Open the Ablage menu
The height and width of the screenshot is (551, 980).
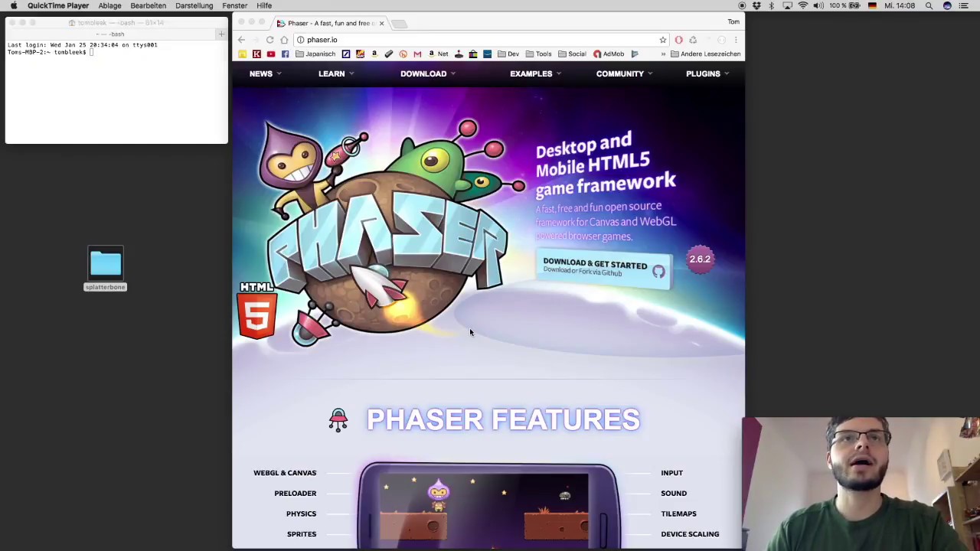109,5
